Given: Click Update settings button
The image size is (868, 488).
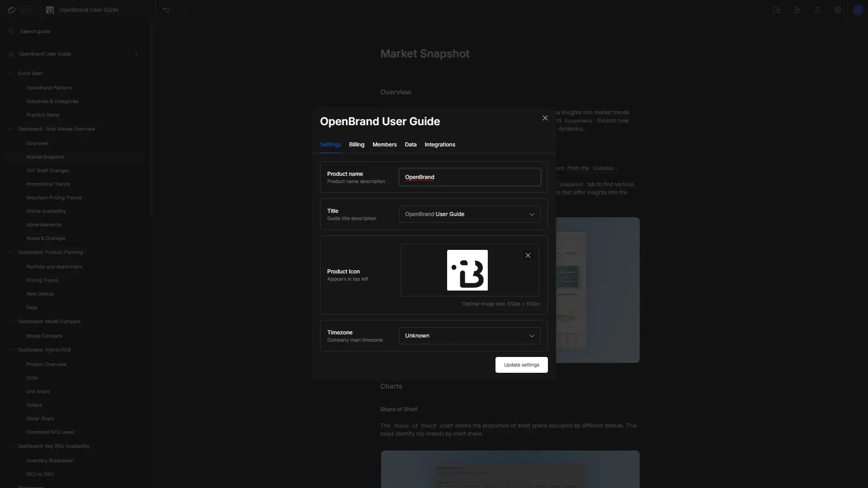Looking at the screenshot, I should [x=521, y=365].
